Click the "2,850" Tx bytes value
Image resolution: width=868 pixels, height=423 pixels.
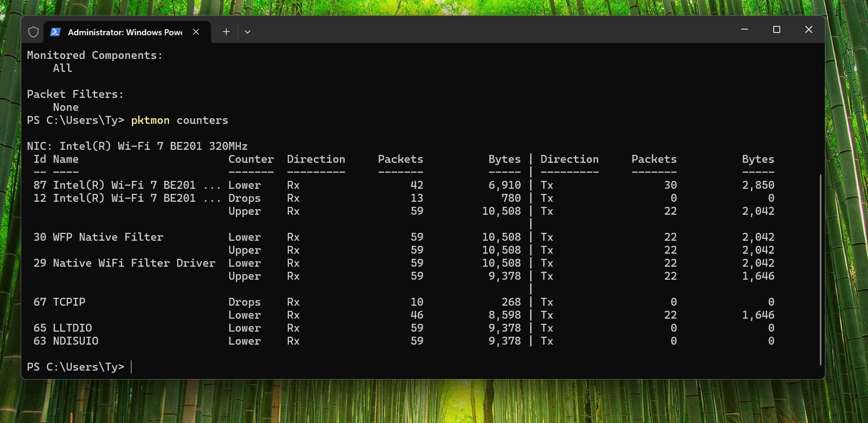pos(758,185)
